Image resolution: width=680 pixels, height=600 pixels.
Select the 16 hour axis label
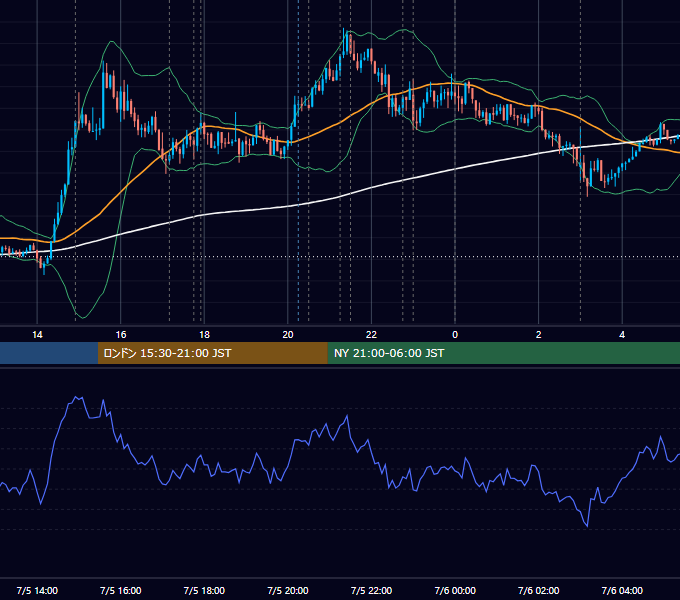point(121,335)
